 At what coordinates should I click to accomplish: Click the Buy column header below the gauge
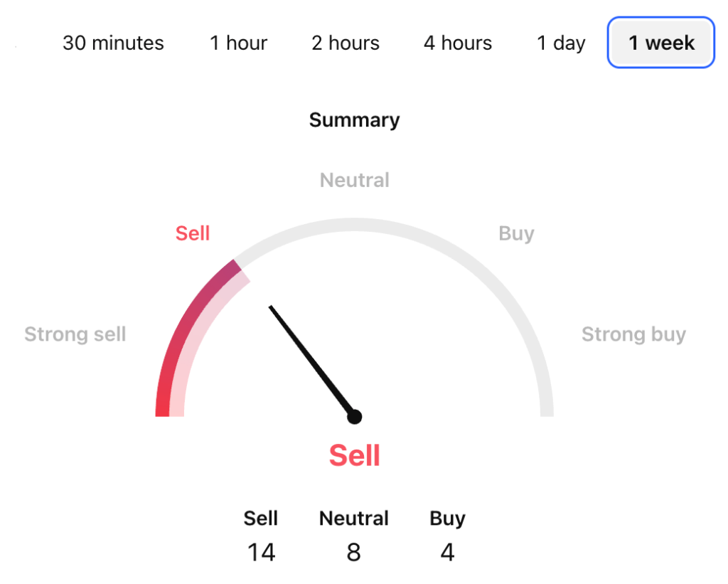(447, 519)
